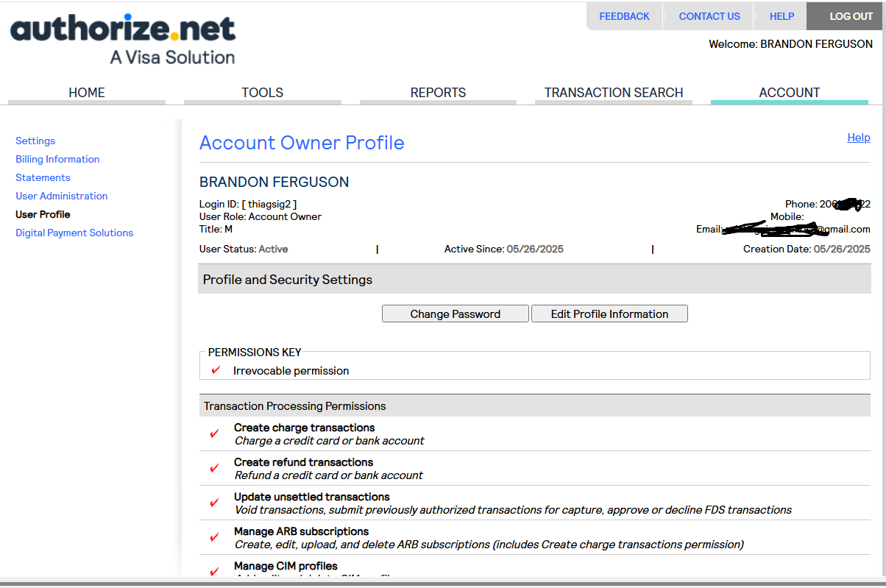Open Settings in the sidebar
The width and height of the screenshot is (886, 588).
35,141
